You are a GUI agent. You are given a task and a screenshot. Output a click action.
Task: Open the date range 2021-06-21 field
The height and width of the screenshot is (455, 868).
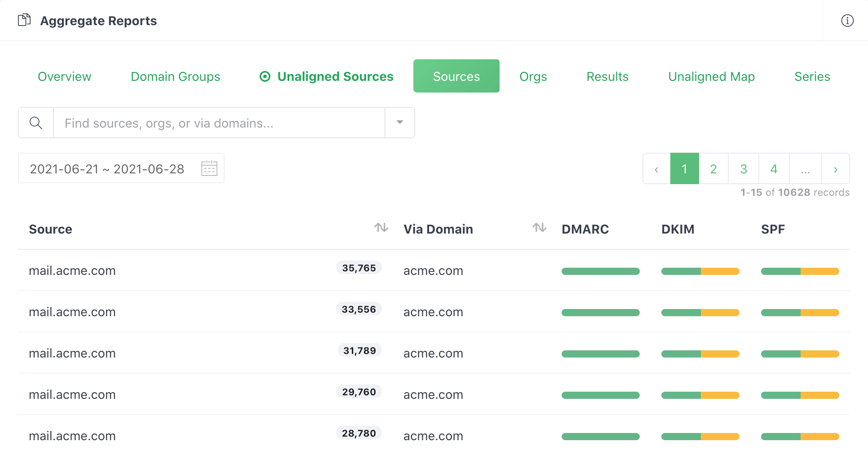coord(121,168)
